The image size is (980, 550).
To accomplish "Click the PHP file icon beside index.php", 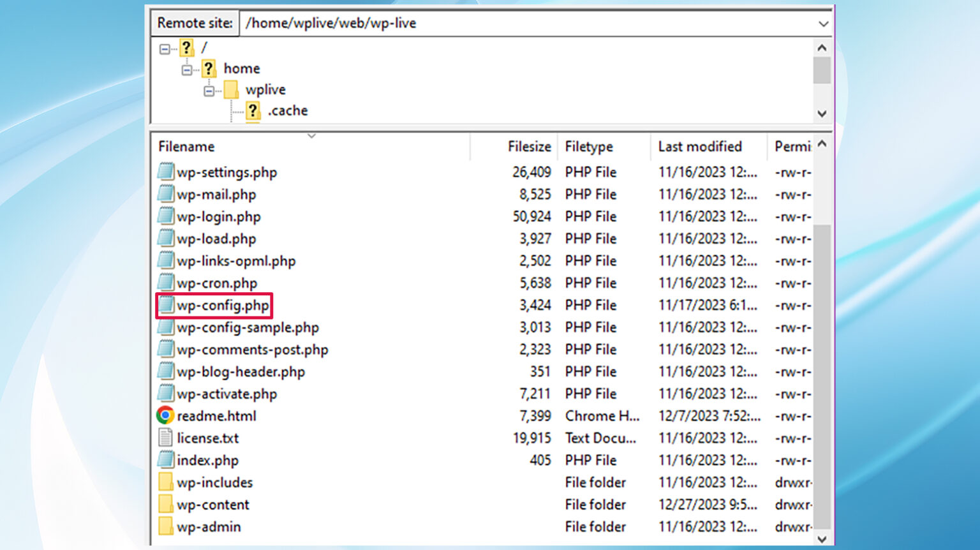I will point(165,460).
